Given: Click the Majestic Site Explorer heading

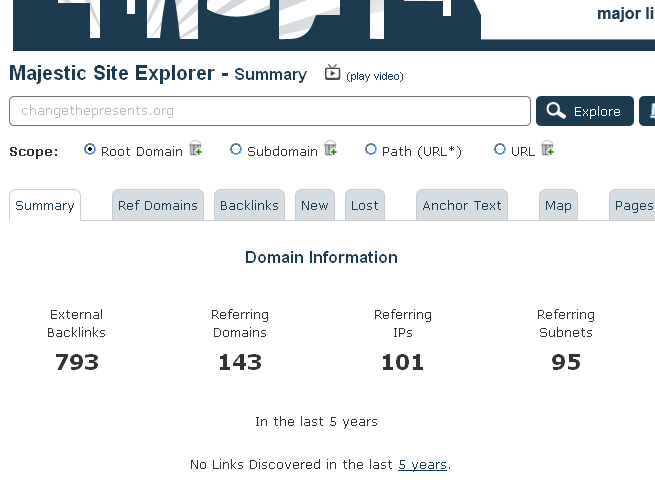Looking at the screenshot, I should 158,74.
